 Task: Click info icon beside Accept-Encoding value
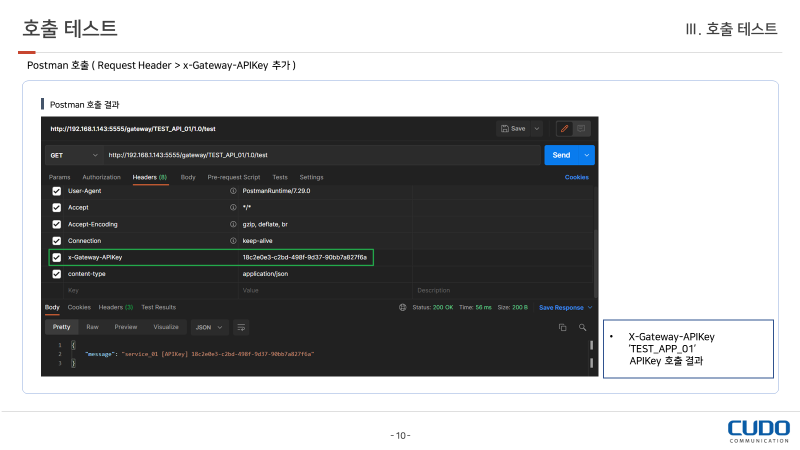(233, 224)
